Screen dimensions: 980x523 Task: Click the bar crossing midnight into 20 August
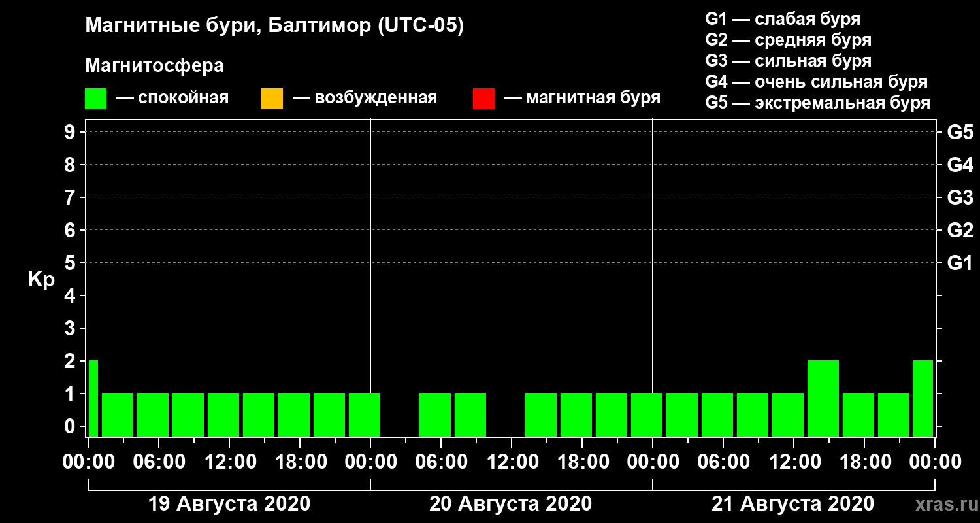tap(365, 414)
